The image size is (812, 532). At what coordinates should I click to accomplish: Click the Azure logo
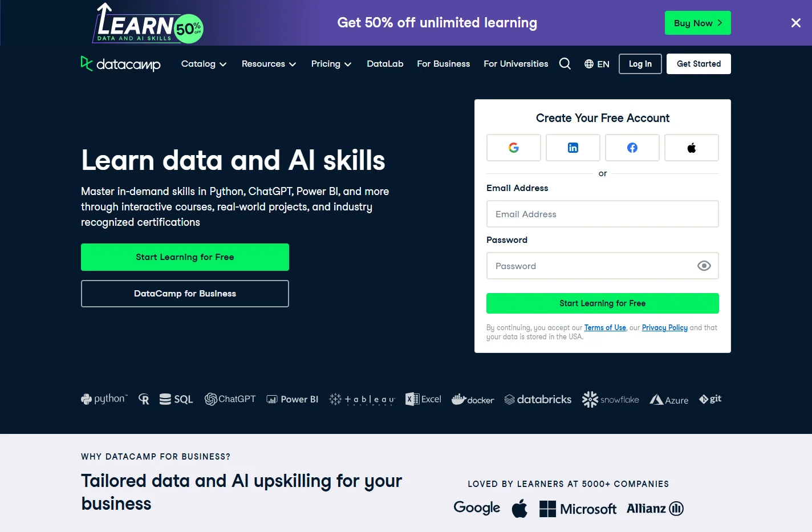[x=669, y=400]
